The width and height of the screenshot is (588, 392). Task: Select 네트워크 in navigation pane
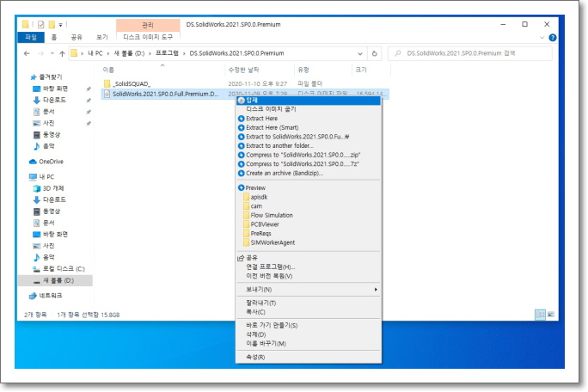[46, 296]
